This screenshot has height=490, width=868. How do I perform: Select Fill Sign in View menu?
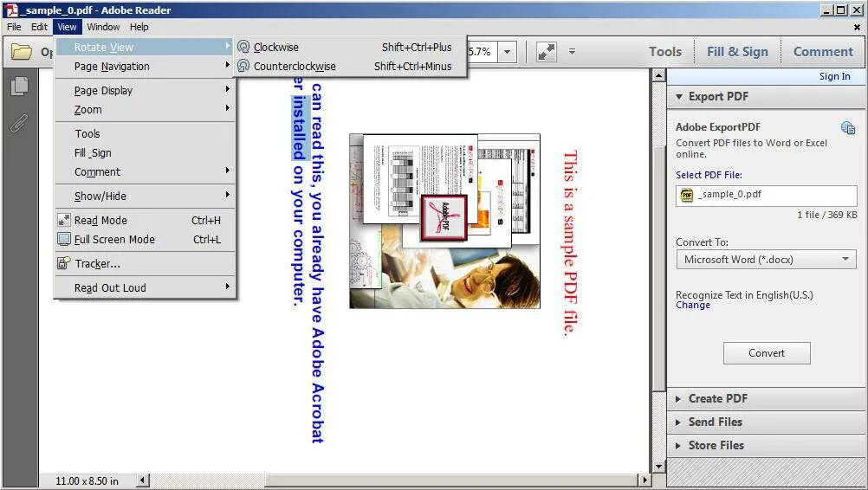[x=146, y=152]
